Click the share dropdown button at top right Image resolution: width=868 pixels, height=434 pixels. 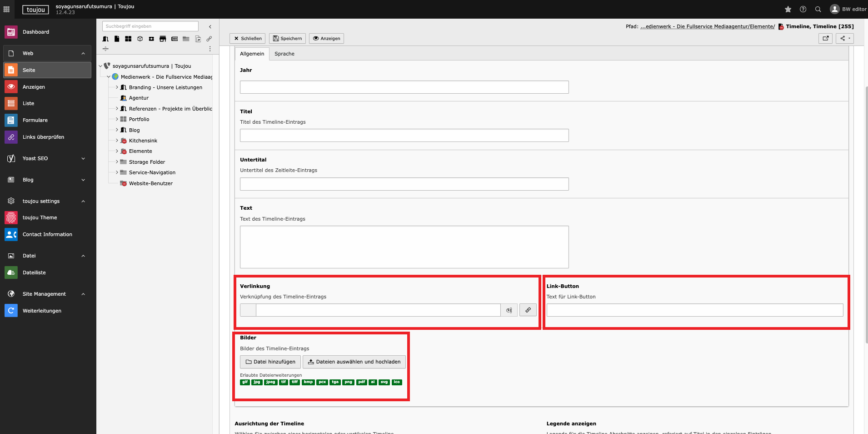click(x=844, y=39)
